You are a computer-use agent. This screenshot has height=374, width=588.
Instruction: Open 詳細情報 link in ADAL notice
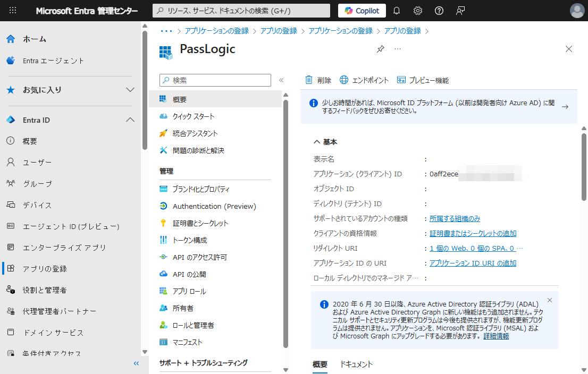click(496, 336)
